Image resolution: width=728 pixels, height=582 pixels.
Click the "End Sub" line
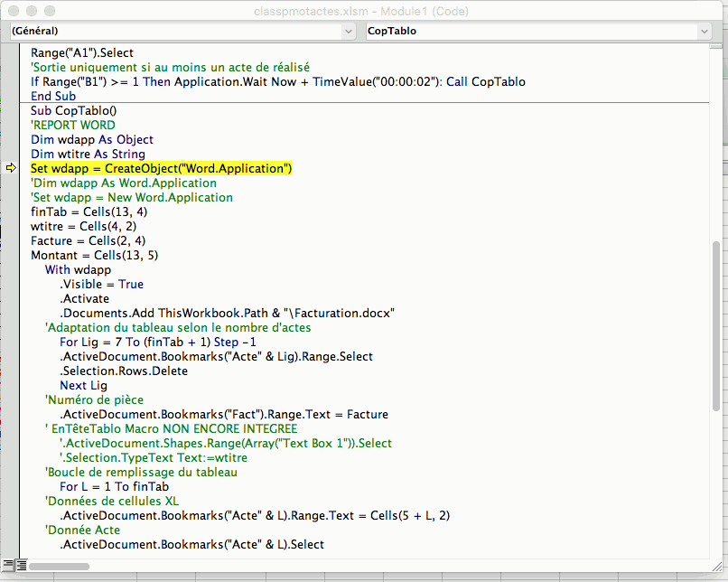point(53,97)
